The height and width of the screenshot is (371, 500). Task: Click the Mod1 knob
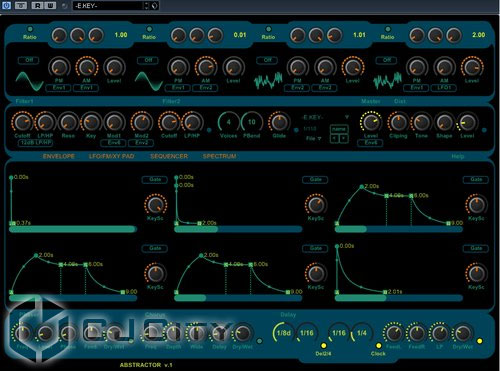114,122
